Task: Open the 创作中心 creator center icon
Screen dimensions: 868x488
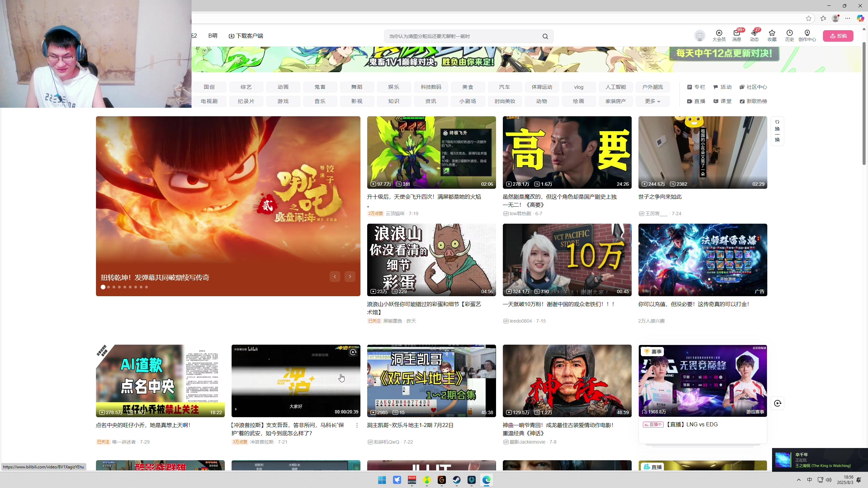Action: 807,36
